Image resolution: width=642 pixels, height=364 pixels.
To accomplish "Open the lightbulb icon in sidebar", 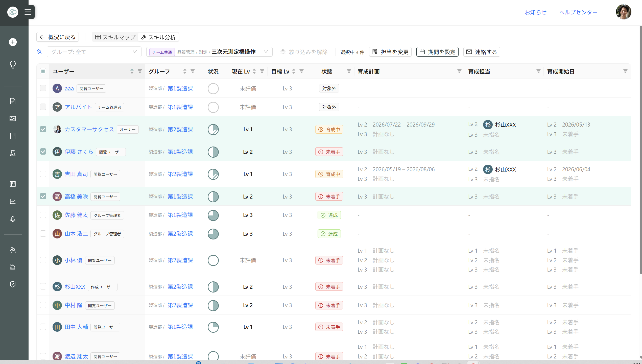I will [x=13, y=64].
